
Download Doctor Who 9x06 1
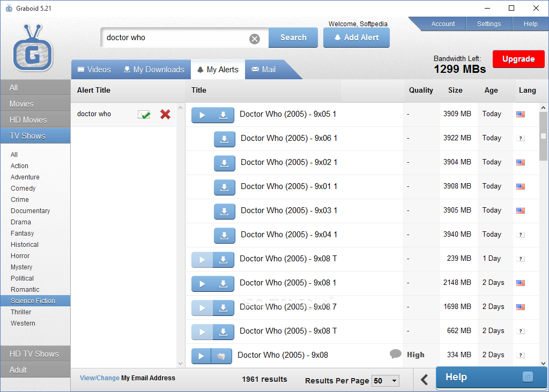(x=225, y=139)
